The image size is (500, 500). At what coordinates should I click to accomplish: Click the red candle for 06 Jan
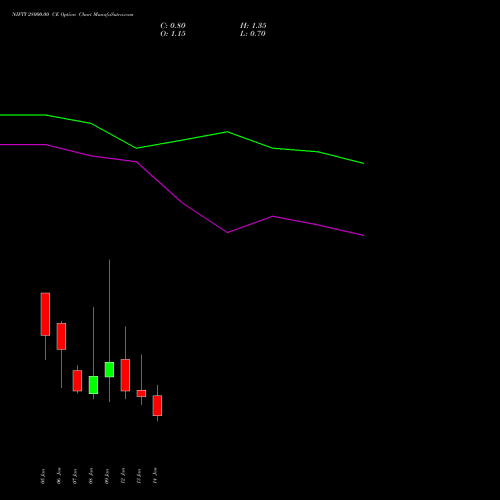tap(61, 336)
